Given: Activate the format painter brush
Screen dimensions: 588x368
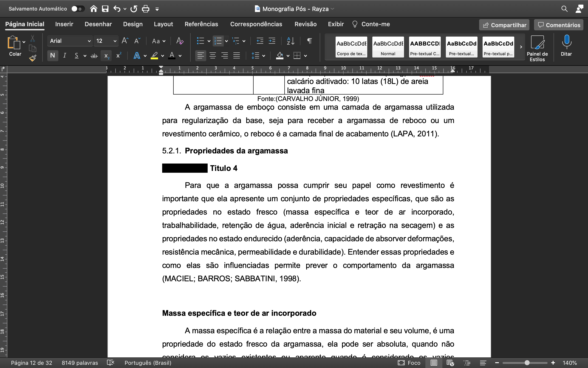Looking at the screenshot, I should click(33, 58).
